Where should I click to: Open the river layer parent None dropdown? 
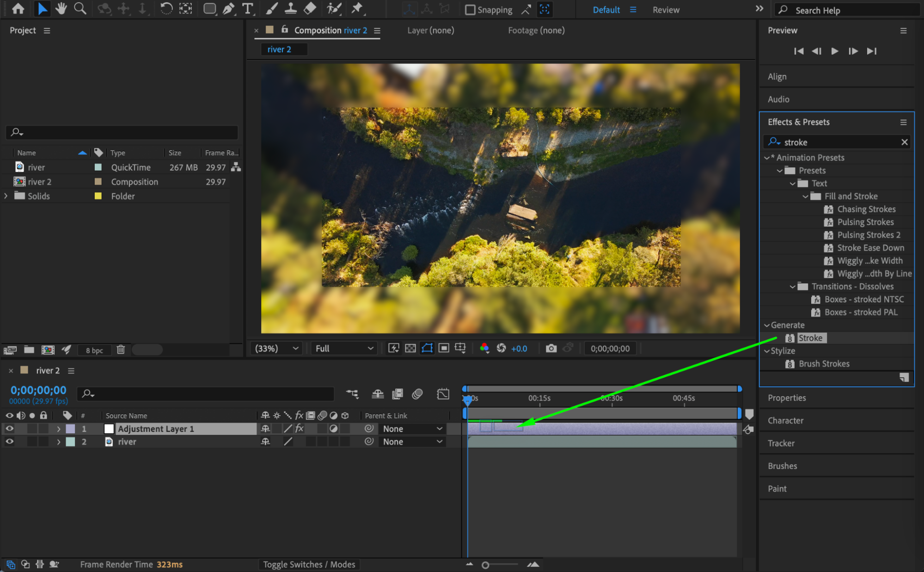[412, 442]
